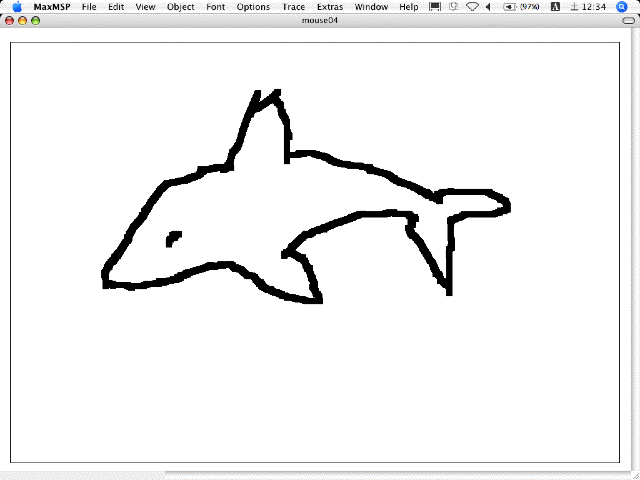Open the Font menu
640x480 pixels.
(x=215, y=7)
